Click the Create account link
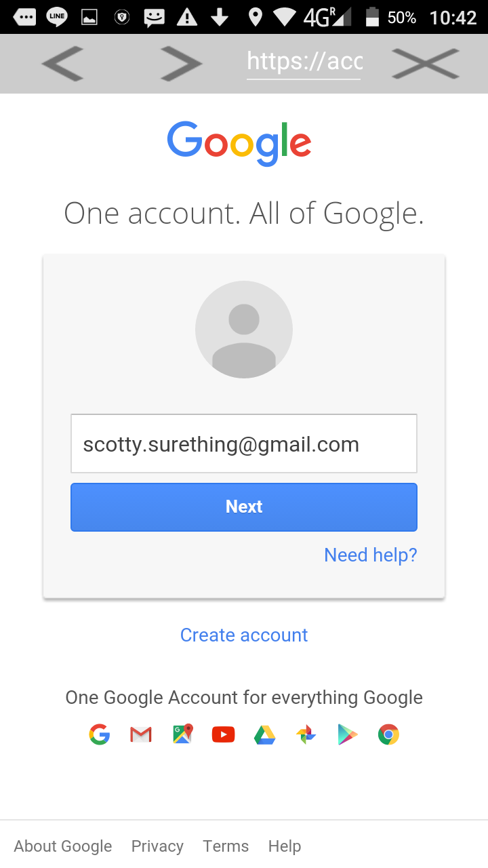This screenshot has height=868, width=488. 244,635
